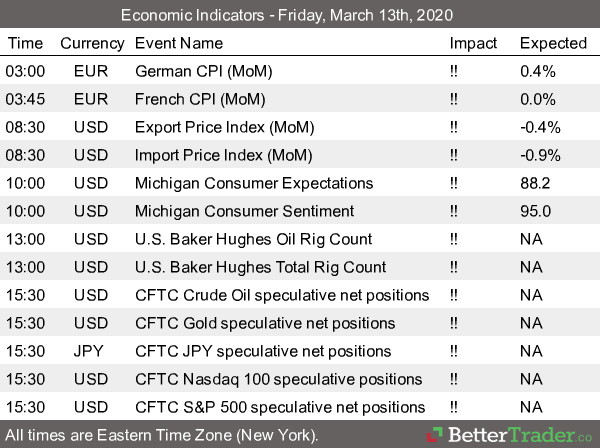The height and width of the screenshot is (448, 600).
Task: Open Michigan Consumer Expectations event
Action: [254, 183]
